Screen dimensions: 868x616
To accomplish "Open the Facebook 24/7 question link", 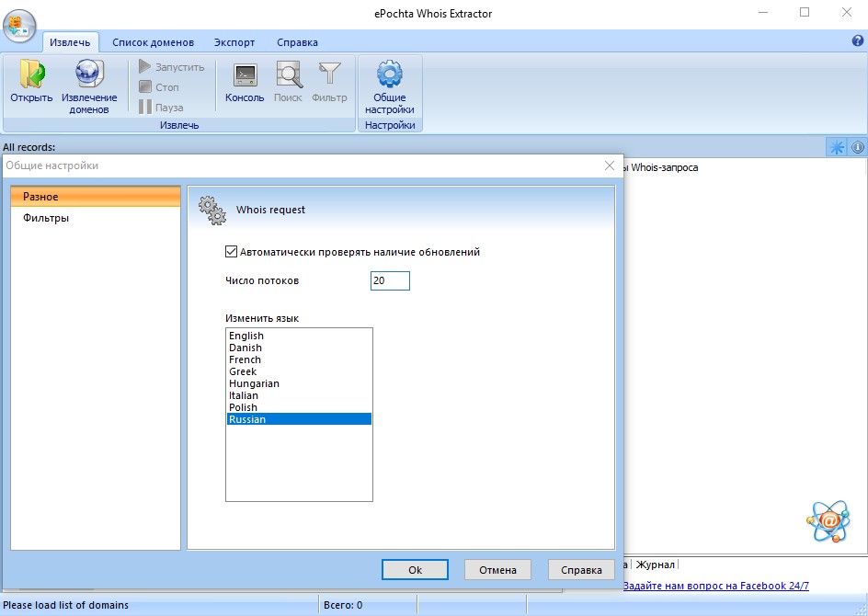I will 715,586.
